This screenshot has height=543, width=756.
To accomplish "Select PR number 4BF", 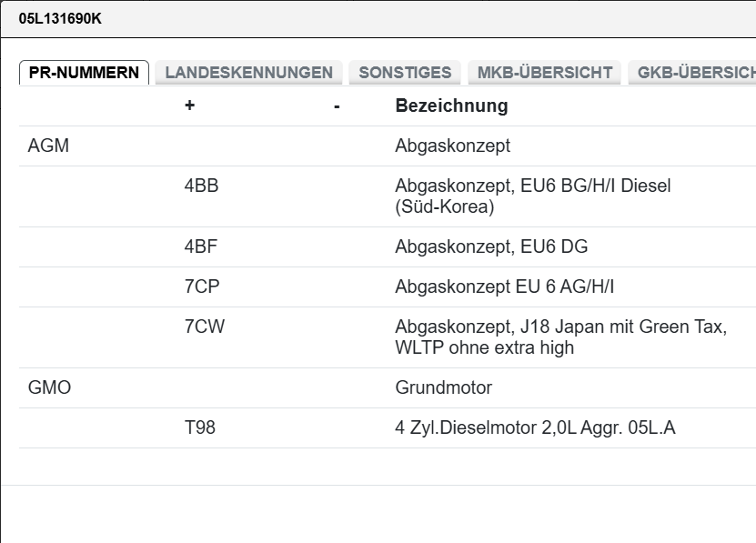I will (200, 246).
